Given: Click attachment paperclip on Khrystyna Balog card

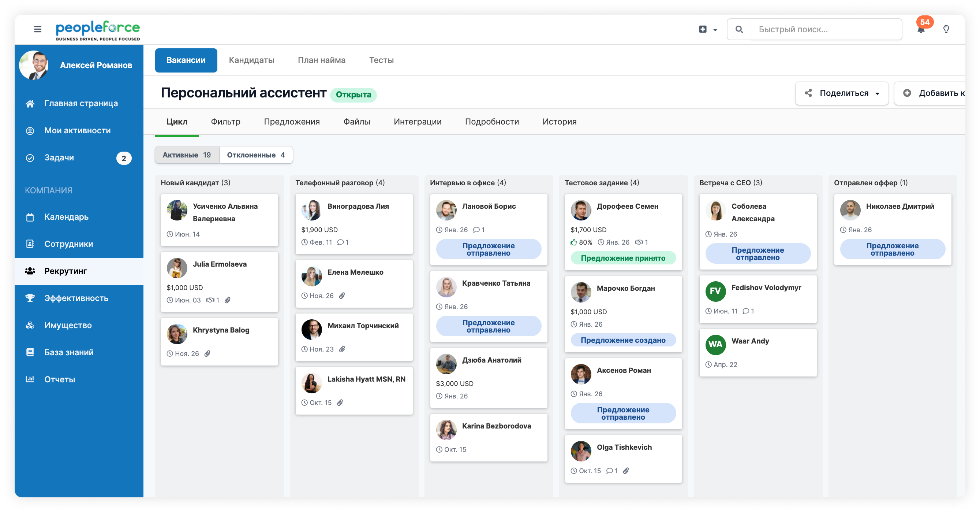Looking at the screenshot, I should click(x=207, y=354).
